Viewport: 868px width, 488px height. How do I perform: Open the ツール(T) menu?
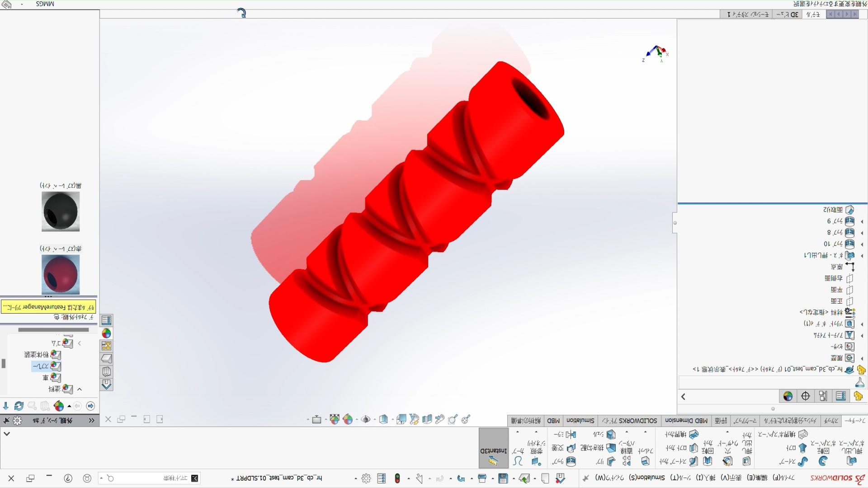click(x=680, y=478)
